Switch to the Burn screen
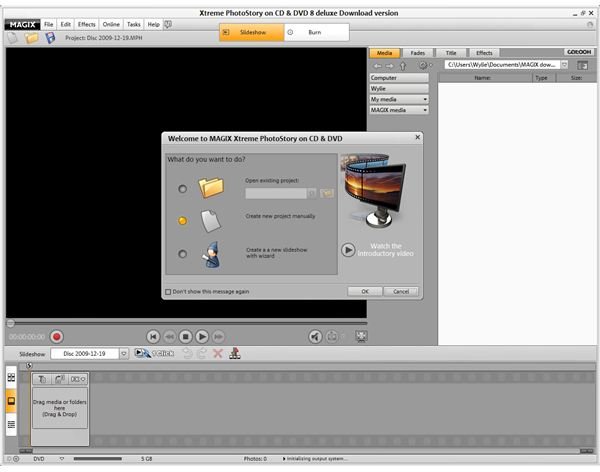The height and width of the screenshot is (472, 600). [316, 32]
